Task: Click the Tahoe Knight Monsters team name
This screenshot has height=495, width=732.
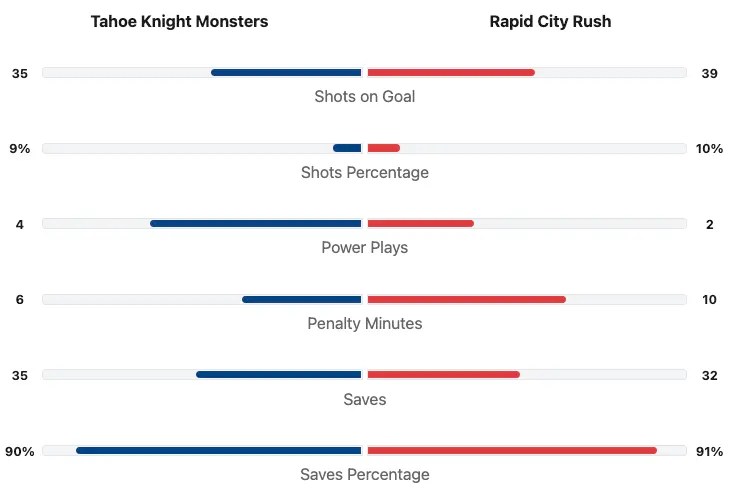Action: (x=179, y=21)
